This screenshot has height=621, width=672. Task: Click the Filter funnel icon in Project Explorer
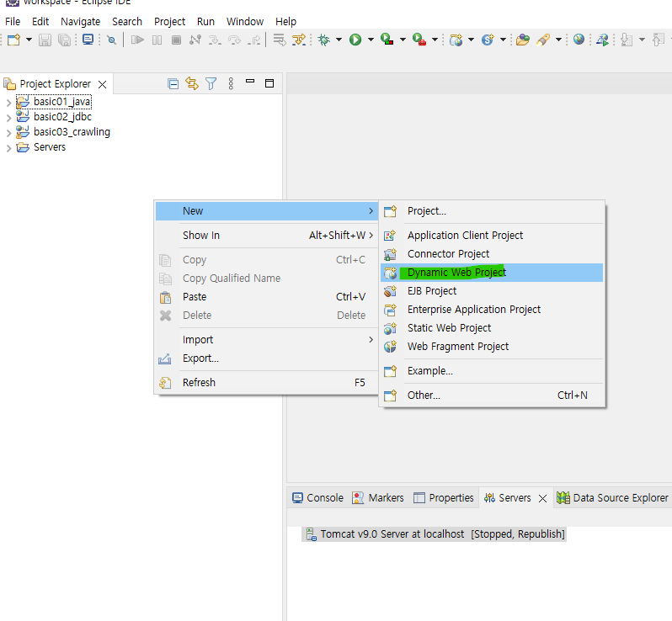[x=211, y=83]
